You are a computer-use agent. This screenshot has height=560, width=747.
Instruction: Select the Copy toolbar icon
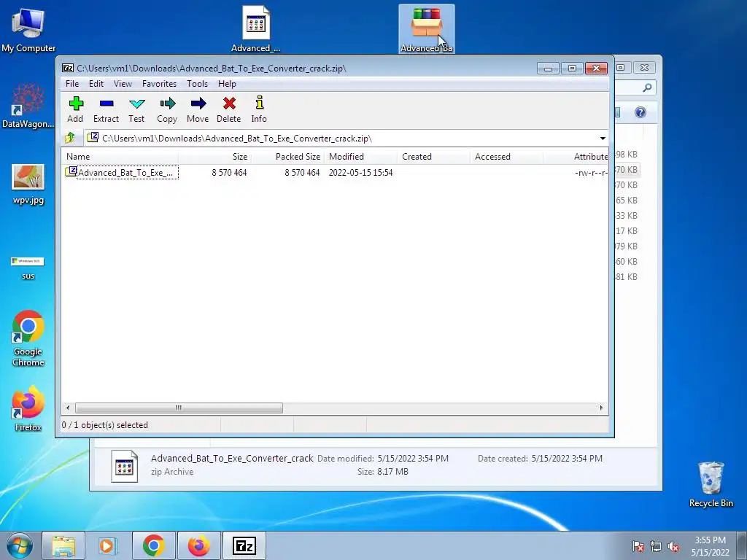[167, 110]
